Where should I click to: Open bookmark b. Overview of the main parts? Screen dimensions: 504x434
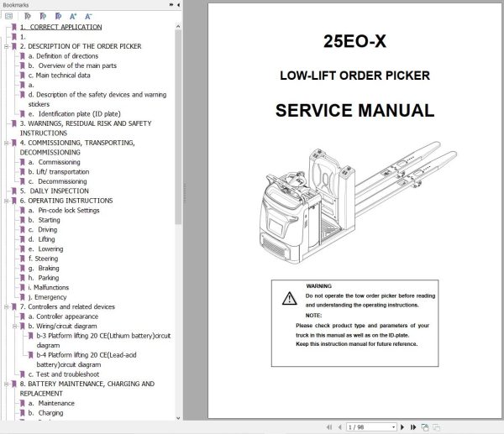(72, 65)
